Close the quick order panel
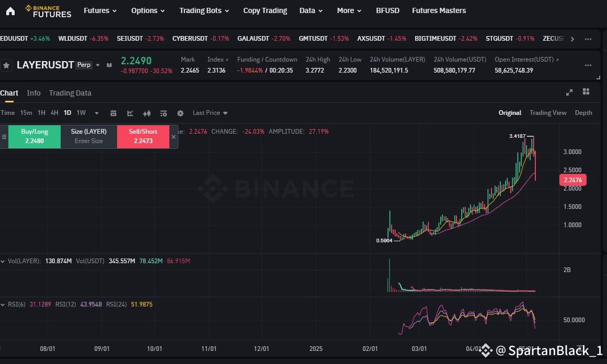Viewport: 607px width, 364px height. tap(174, 136)
